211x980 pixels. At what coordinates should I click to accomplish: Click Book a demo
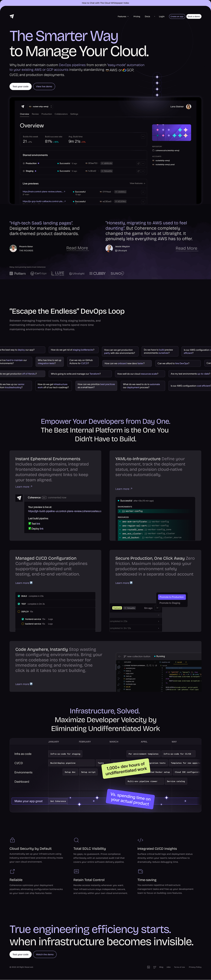[x=194, y=16]
